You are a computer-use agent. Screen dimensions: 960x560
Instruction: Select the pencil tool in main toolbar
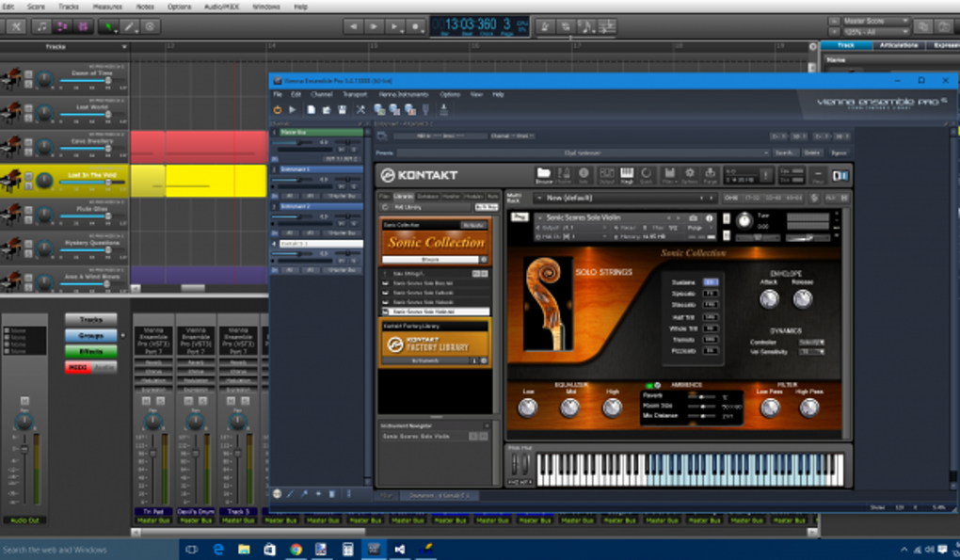pyautogui.click(x=129, y=26)
